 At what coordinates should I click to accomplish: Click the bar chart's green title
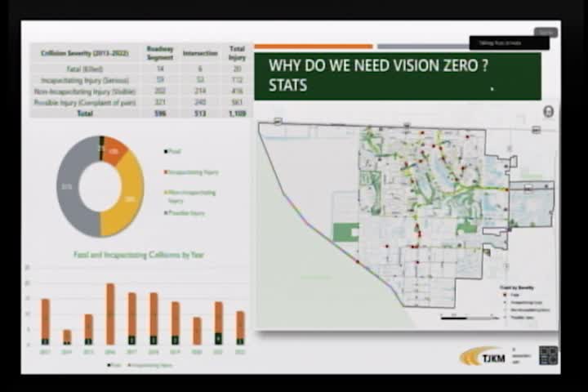(x=138, y=255)
